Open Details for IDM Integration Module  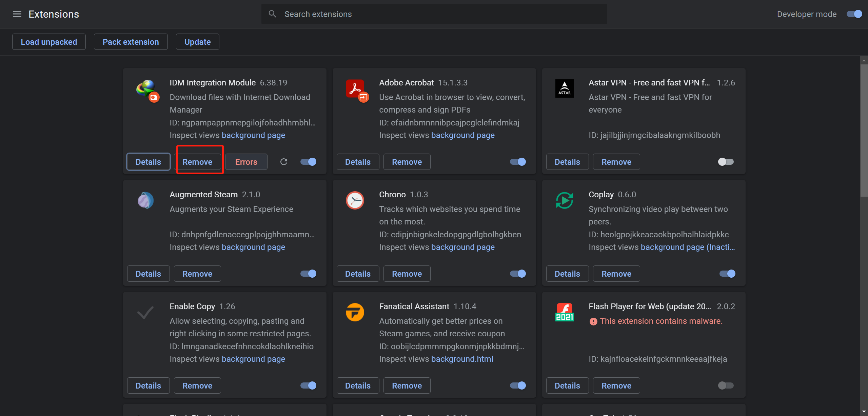pos(148,162)
